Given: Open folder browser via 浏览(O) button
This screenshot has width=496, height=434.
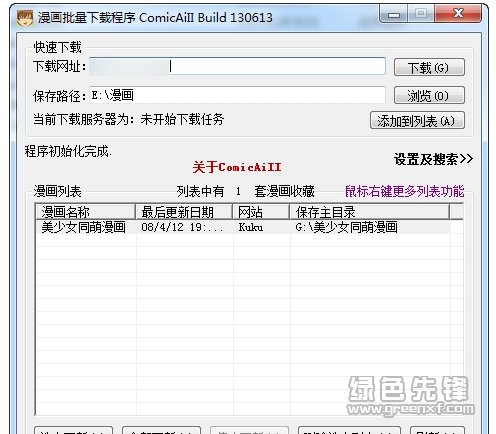Looking at the screenshot, I should click(x=429, y=95).
